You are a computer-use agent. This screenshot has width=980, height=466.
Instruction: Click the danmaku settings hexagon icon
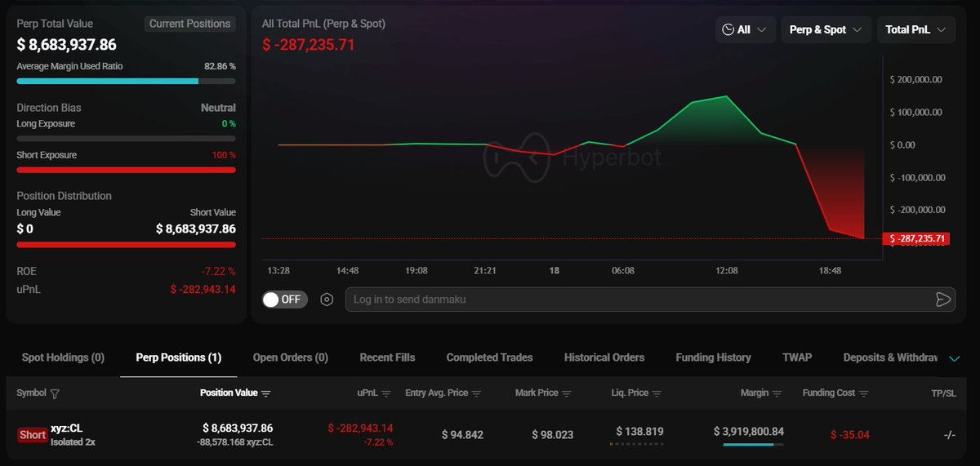click(327, 300)
